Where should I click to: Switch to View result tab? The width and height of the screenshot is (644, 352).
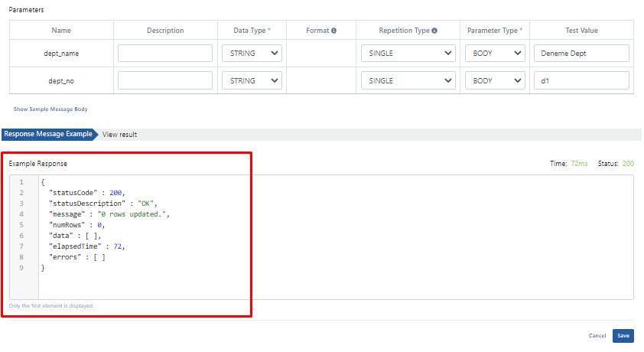pos(120,134)
